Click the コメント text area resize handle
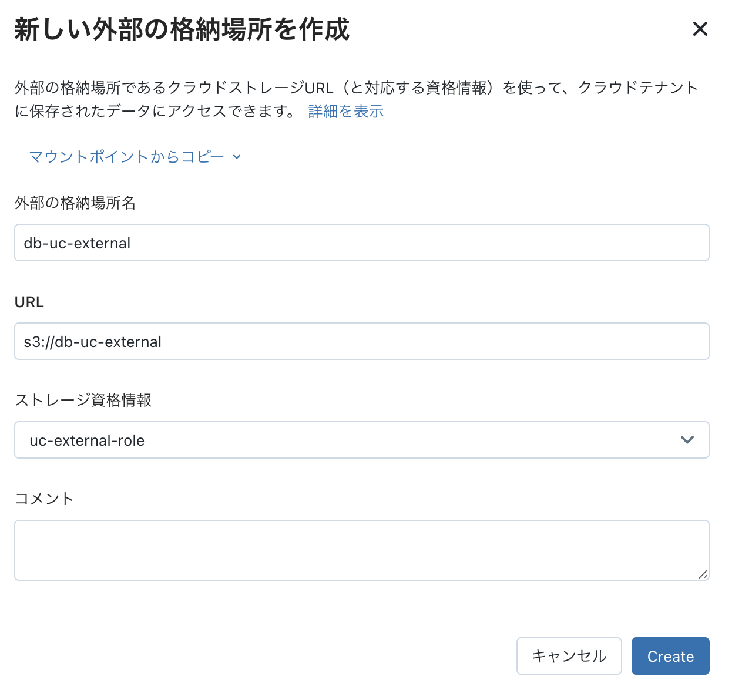 (703, 574)
